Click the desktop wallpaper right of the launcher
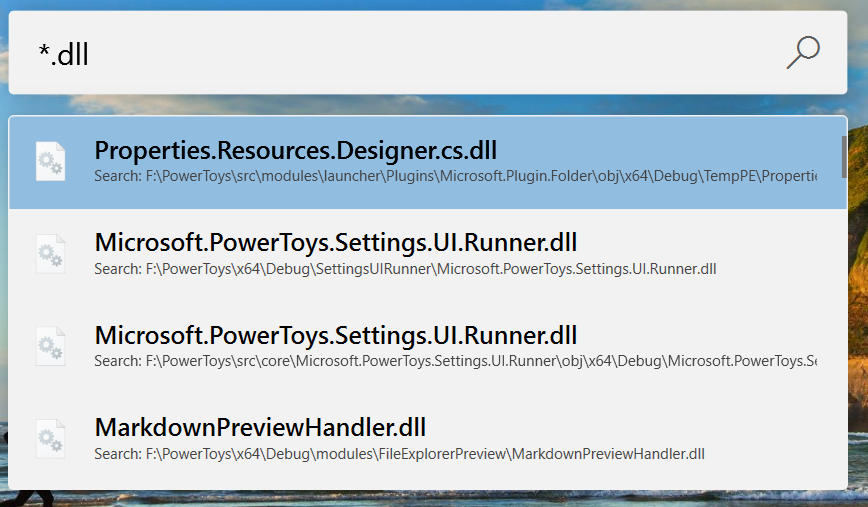The height and width of the screenshot is (507, 868). pyautogui.click(x=858, y=300)
